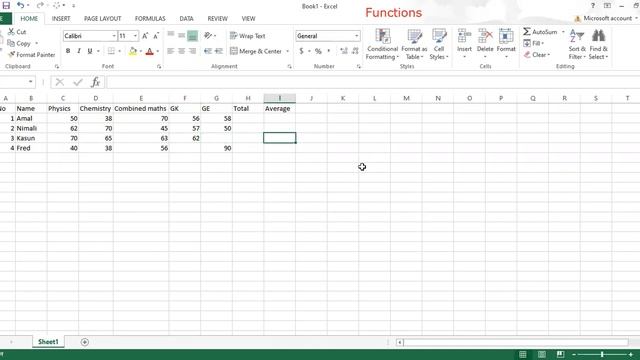Open the Format cells menu
The height and width of the screenshot is (360, 640).
[506, 43]
